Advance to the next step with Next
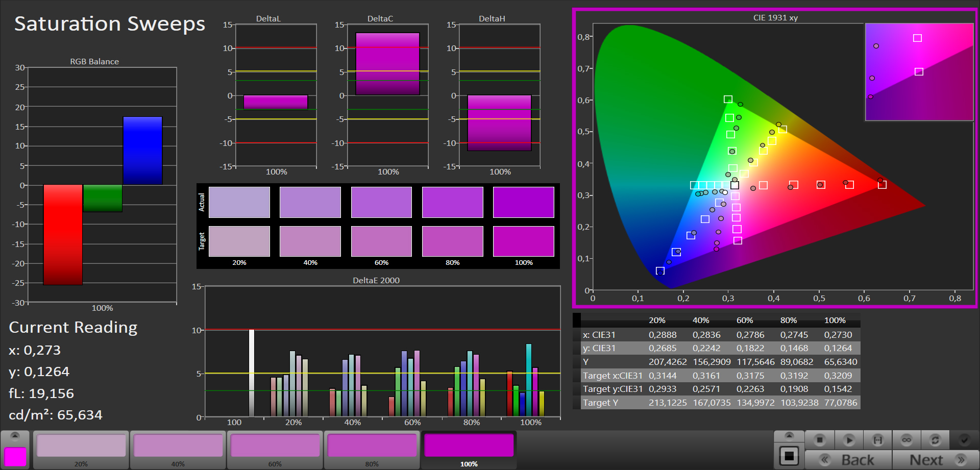 pyautogui.click(x=936, y=460)
